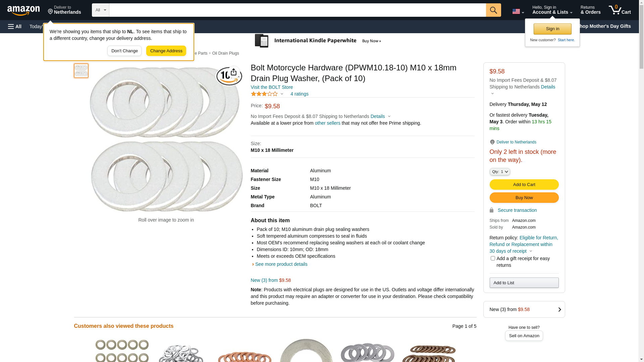Open Returns & Orders
Image resolution: width=644 pixels, height=362 pixels.
pyautogui.click(x=590, y=10)
